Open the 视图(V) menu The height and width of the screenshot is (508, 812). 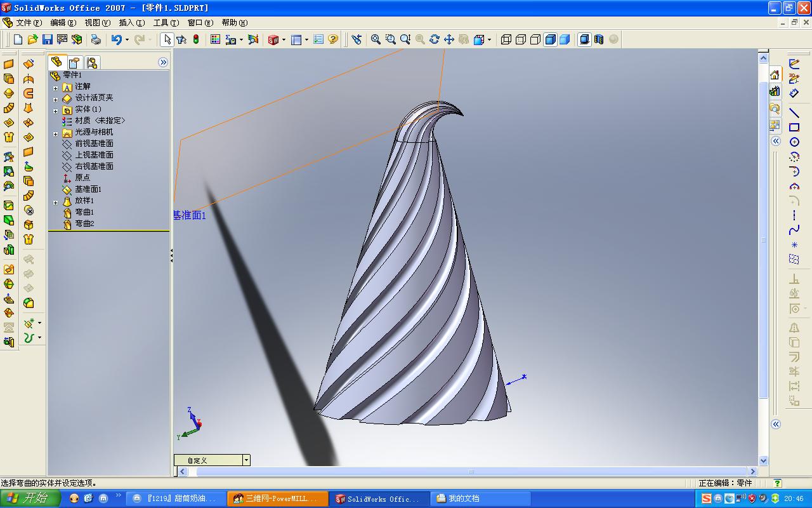click(x=97, y=23)
